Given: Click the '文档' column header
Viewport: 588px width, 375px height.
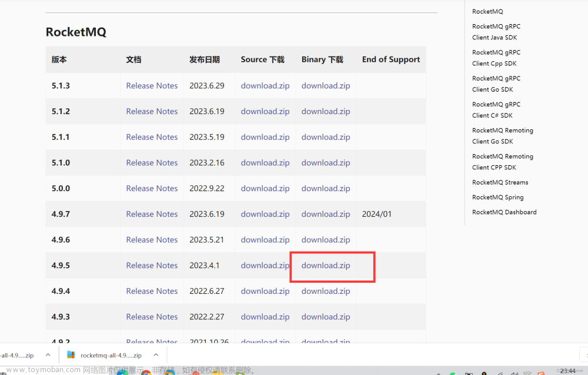Looking at the screenshot, I should pos(133,59).
